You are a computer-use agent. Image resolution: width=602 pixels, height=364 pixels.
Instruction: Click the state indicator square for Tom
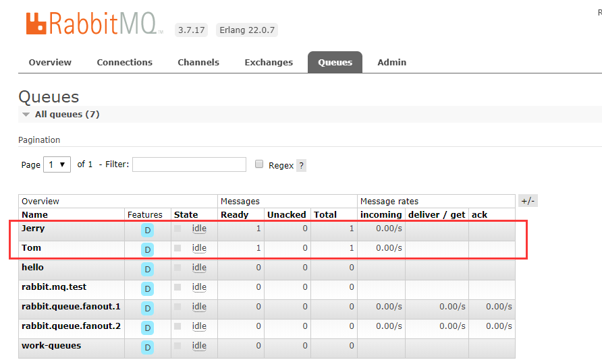(177, 248)
